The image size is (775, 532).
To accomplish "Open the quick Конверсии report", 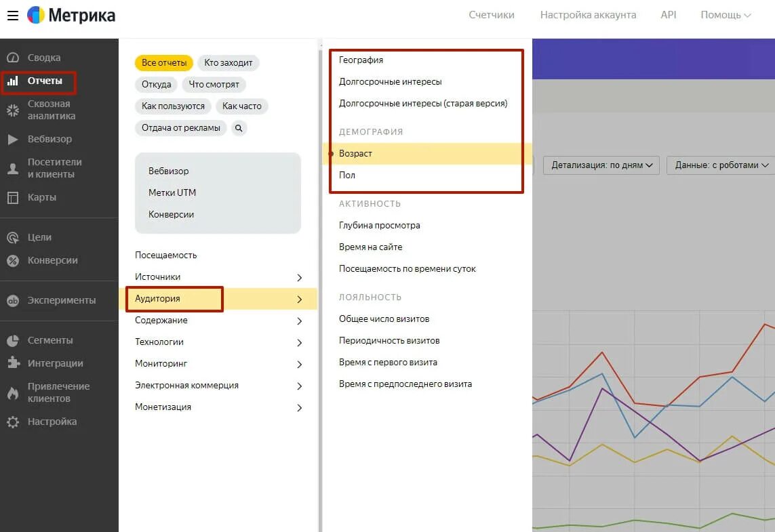I will (x=171, y=214).
